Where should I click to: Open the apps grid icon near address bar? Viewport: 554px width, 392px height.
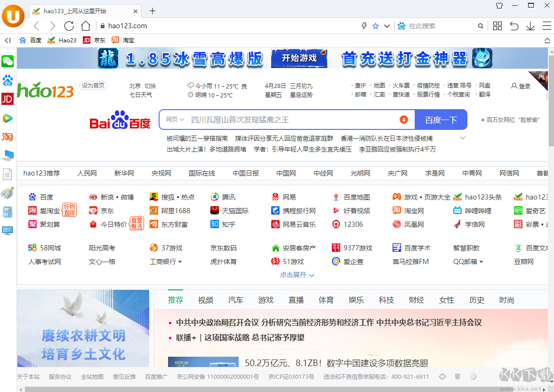click(x=497, y=26)
